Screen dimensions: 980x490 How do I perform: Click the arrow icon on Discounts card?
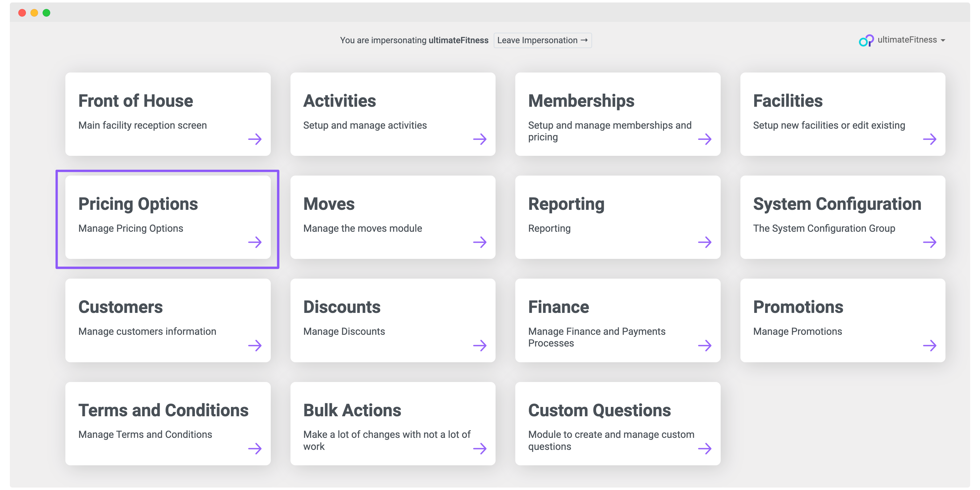click(x=480, y=345)
